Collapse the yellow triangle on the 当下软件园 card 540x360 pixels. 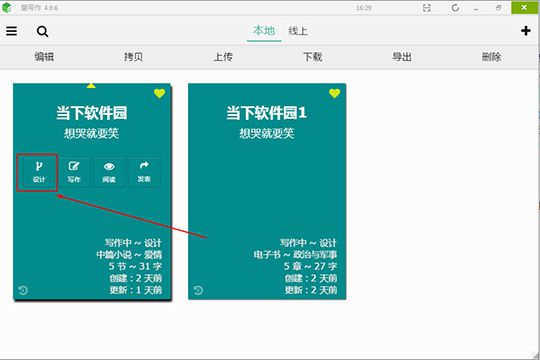(x=91, y=85)
